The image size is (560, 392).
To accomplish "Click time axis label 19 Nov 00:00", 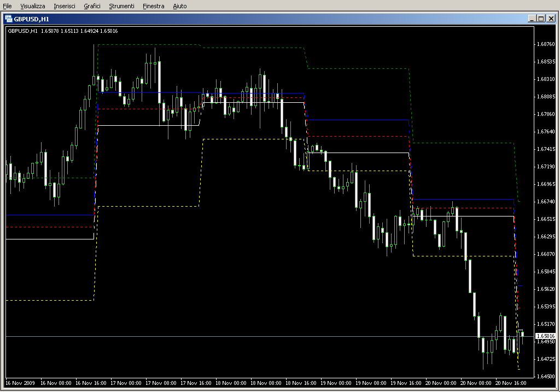I will pos(336,383).
